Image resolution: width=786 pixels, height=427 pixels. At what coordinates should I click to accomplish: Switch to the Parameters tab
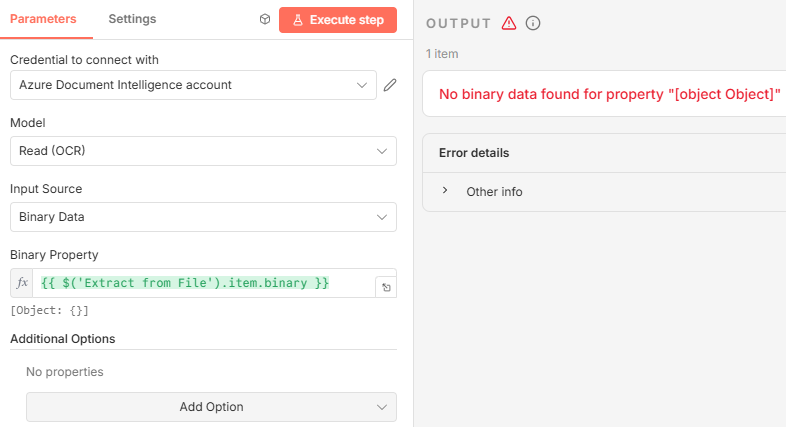(x=43, y=19)
